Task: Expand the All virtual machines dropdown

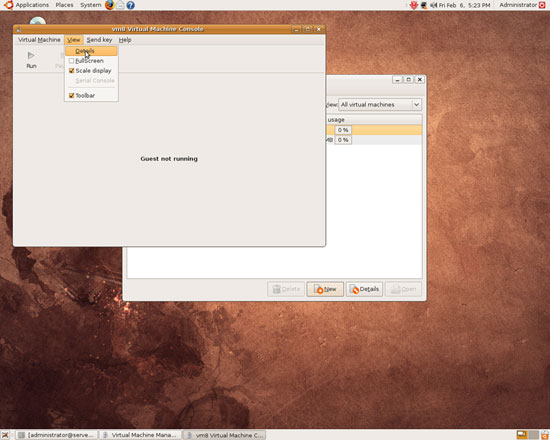Action: (x=380, y=105)
